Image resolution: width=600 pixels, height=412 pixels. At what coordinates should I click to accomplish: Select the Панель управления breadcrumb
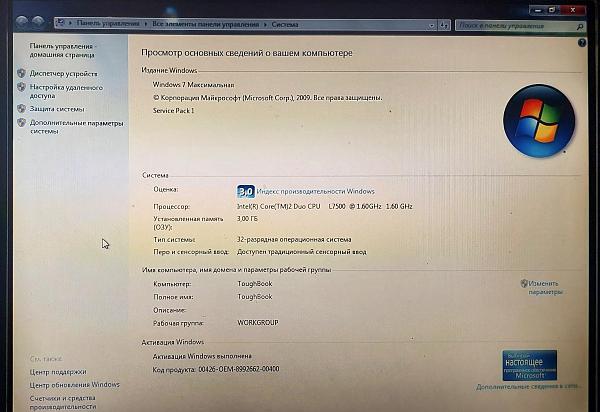(108, 23)
